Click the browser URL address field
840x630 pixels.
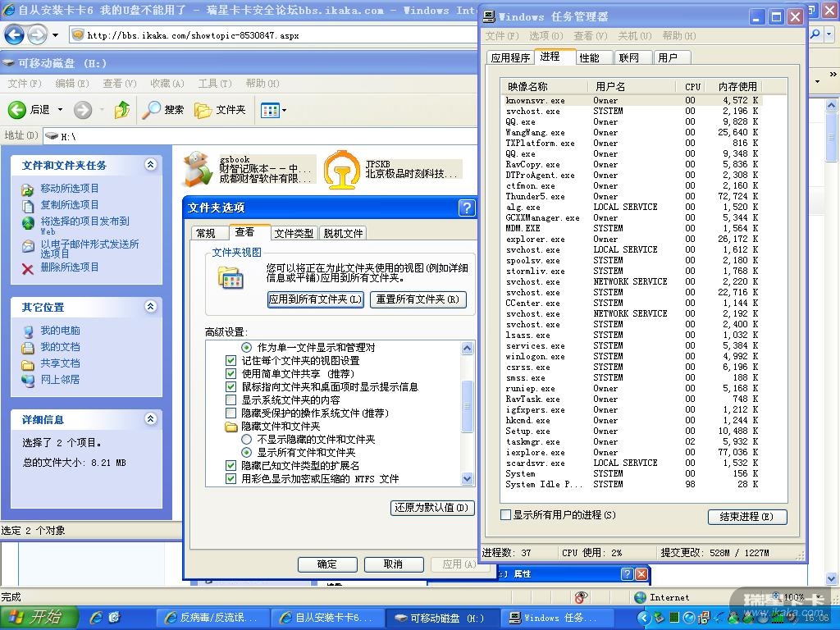click(x=273, y=36)
